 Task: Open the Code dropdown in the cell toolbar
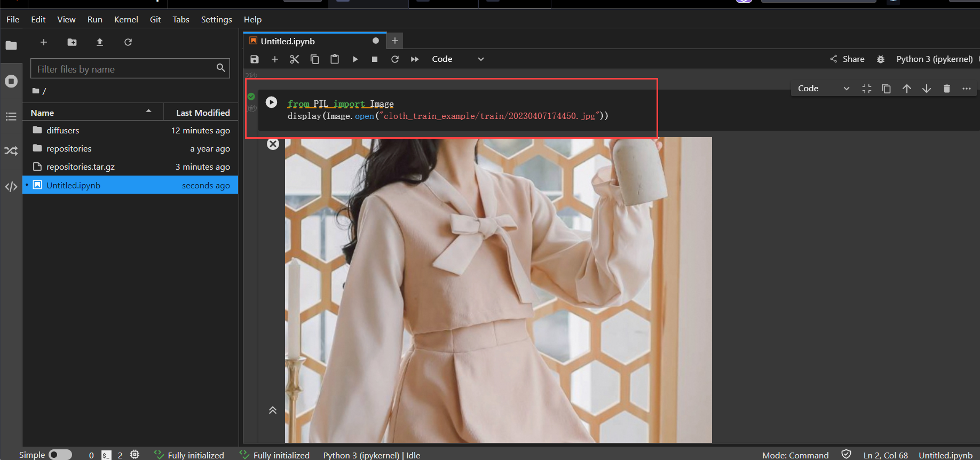(824, 89)
